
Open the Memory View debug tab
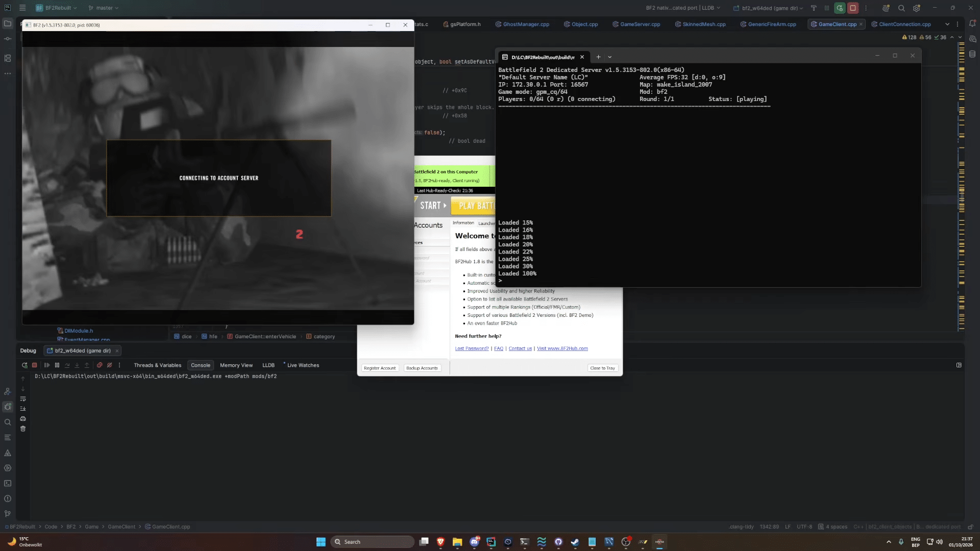(x=236, y=365)
